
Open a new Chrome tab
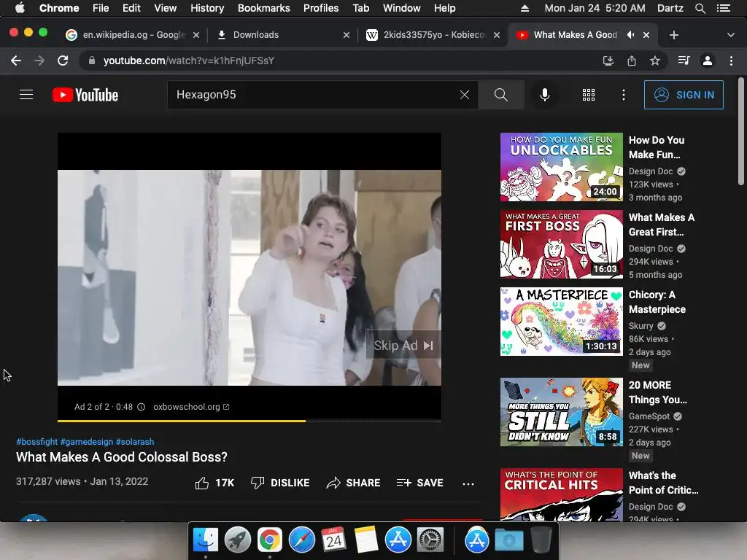[673, 35]
